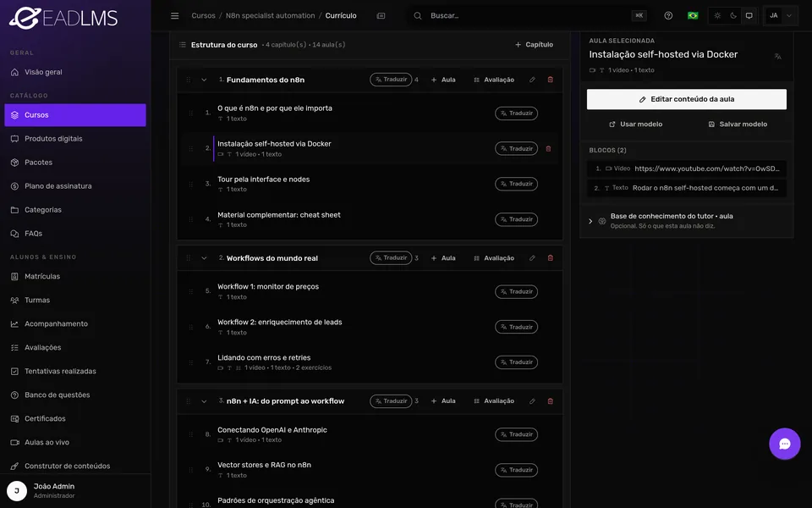
Task: Open Banco de questões sidebar item
Action: pos(75,395)
